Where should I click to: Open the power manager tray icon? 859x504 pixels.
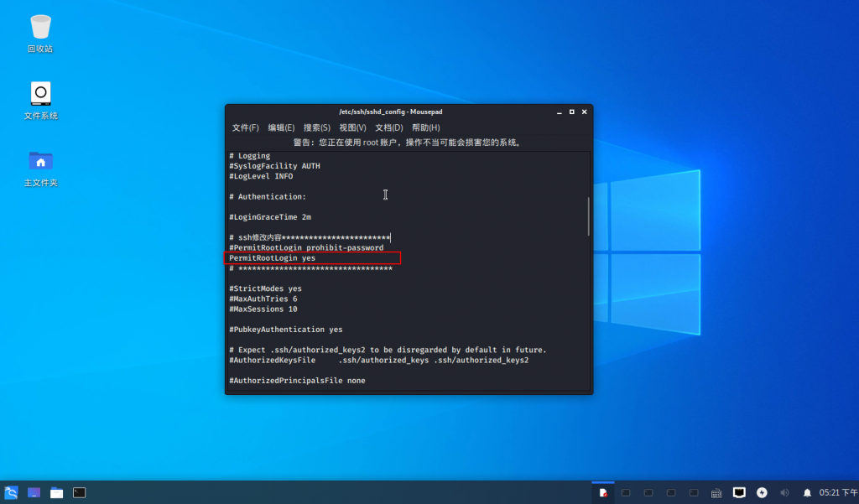point(762,492)
